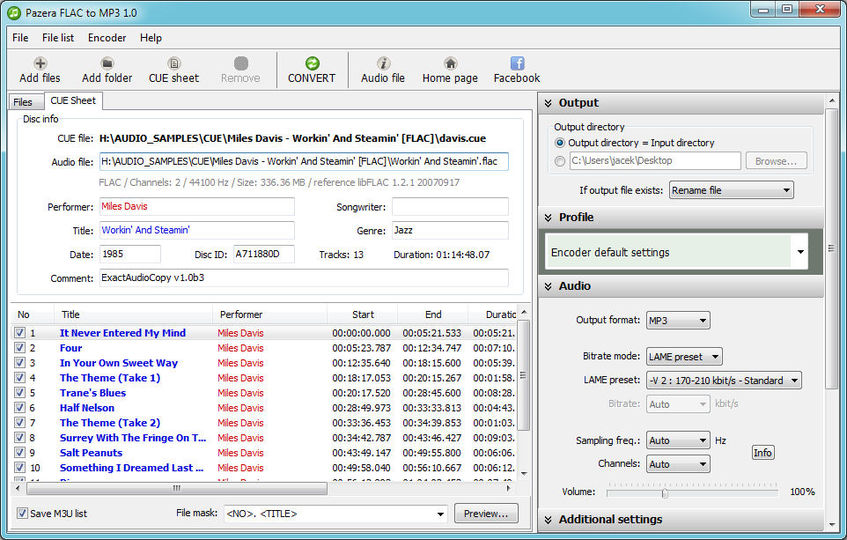Open the Profile Encoder default settings dropdown

[677, 252]
